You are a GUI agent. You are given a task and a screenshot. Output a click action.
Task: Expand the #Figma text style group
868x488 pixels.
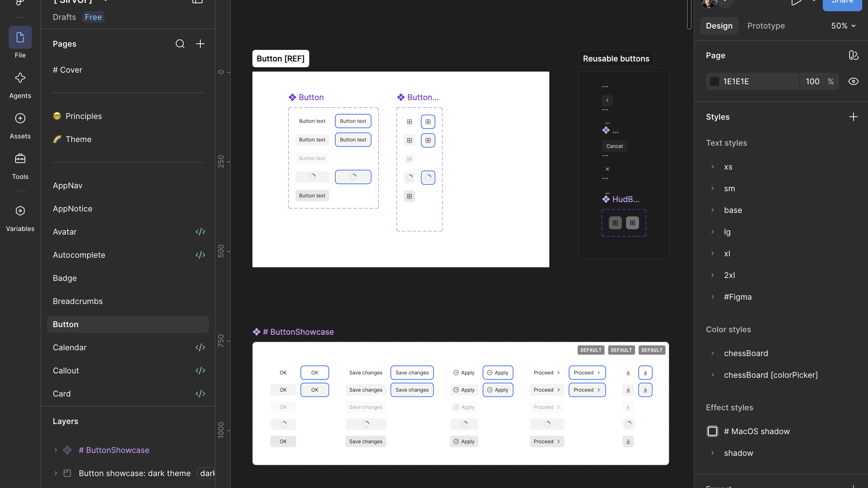click(712, 297)
